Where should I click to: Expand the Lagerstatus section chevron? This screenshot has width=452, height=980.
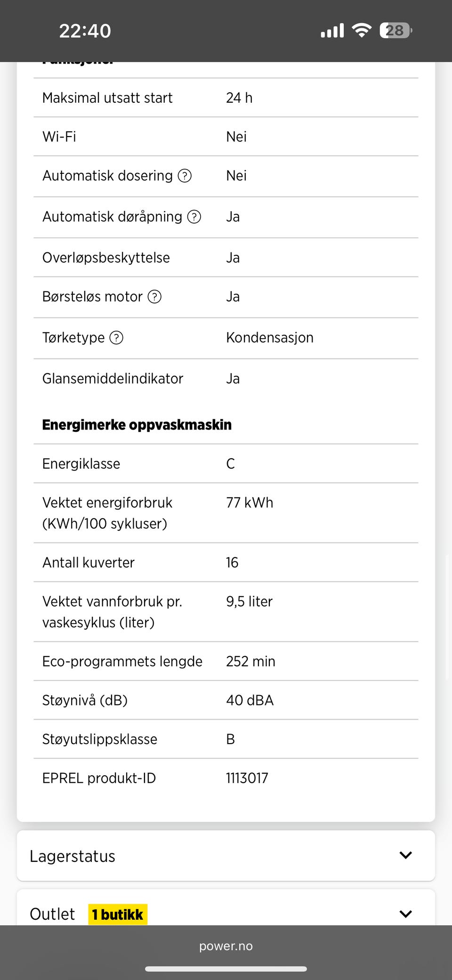click(x=405, y=855)
